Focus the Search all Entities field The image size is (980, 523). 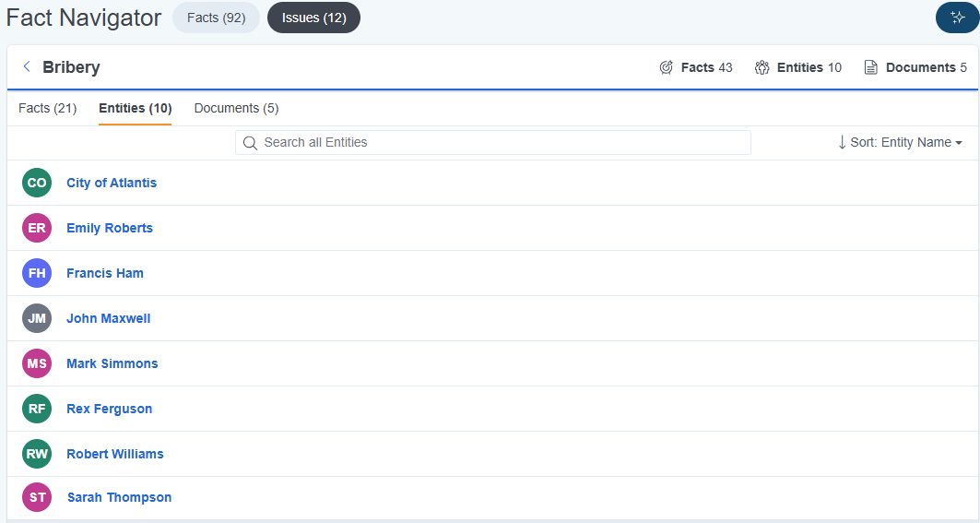click(493, 143)
